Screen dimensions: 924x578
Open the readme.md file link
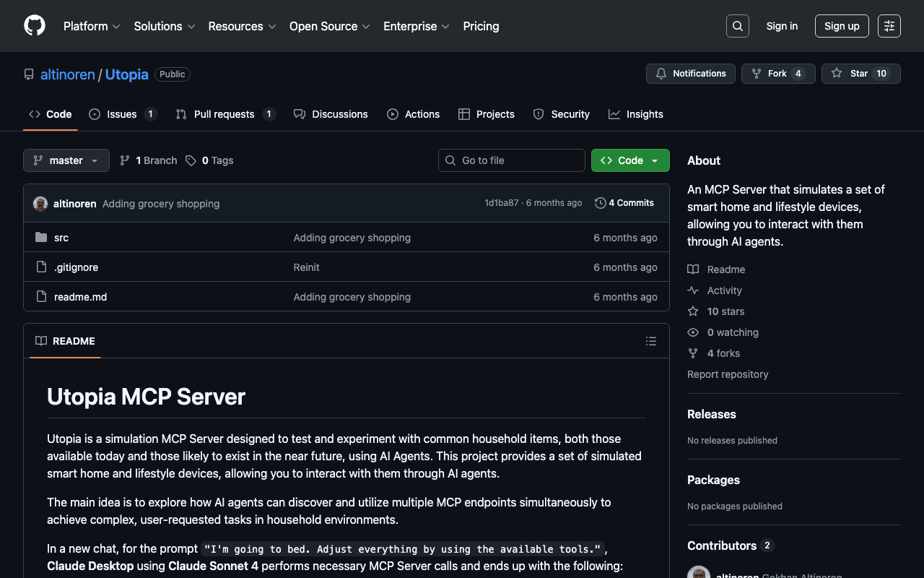[80, 297]
